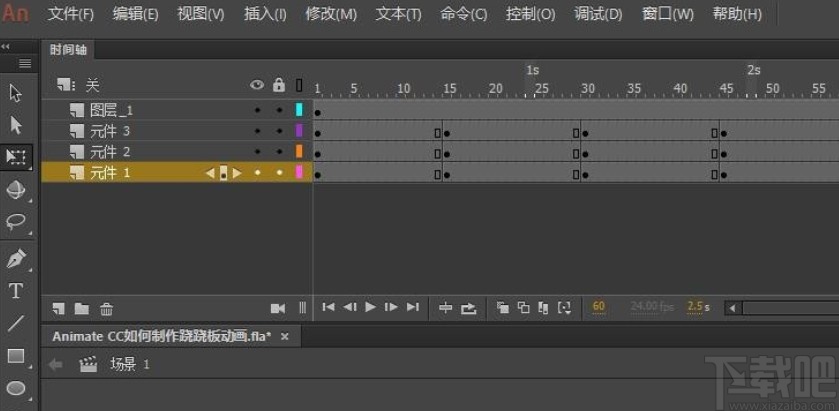Go to previous keyframe on 元件 1
Image resolution: width=839 pixels, height=411 pixels.
[x=210, y=173]
